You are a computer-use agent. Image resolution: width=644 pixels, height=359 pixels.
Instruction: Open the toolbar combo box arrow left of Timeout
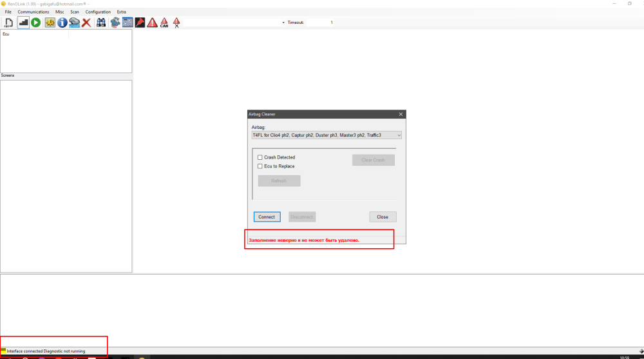pyautogui.click(x=283, y=23)
